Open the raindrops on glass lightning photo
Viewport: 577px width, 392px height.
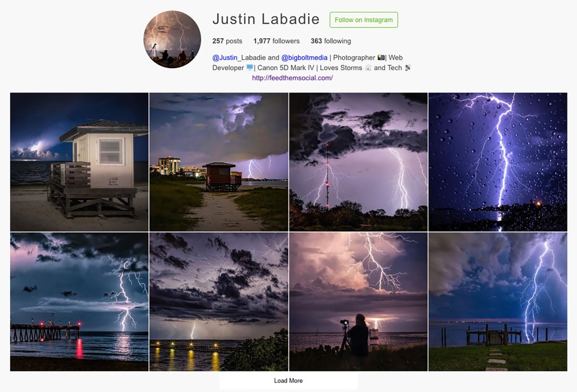point(498,162)
